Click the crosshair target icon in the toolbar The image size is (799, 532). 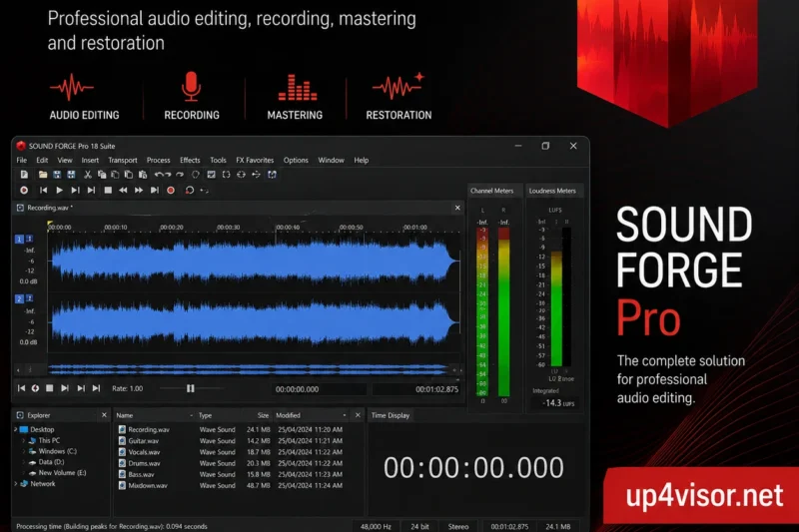pyautogui.click(x=241, y=175)
